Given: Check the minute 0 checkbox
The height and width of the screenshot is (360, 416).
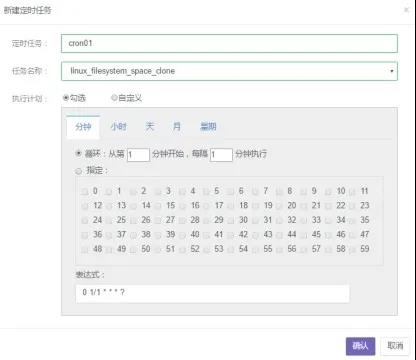Looking at the screenshot, I should 84,192.
